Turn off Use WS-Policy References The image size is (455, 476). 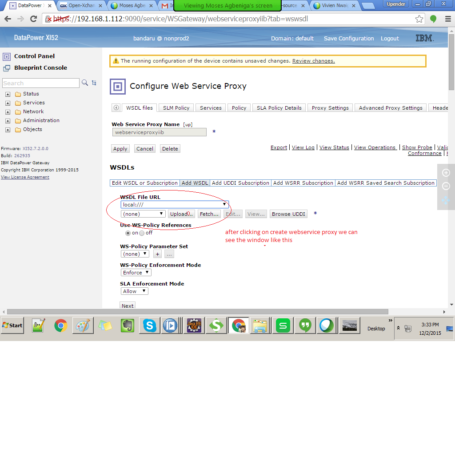pos(142,233)
